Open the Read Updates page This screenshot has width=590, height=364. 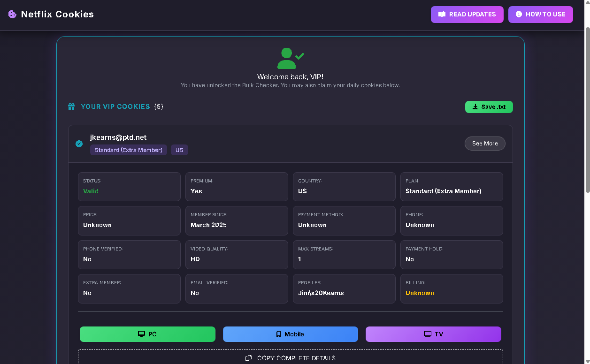click(x=467, y=15)
